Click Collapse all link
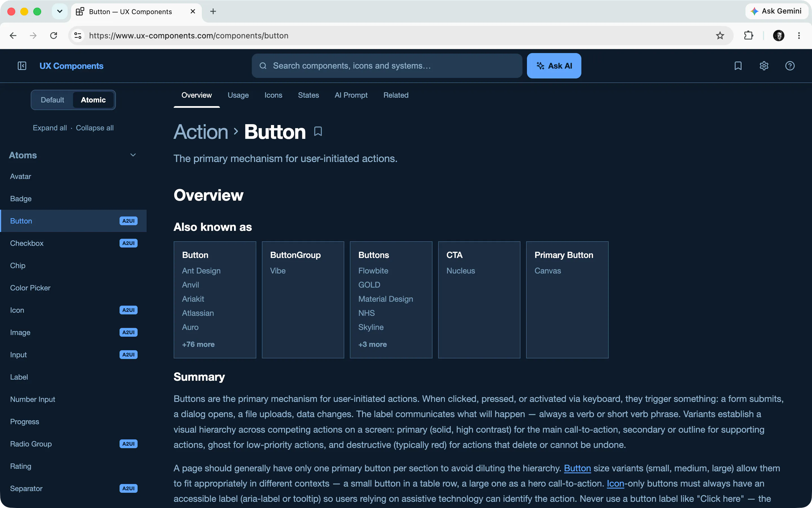This screenshot has height=508, width=812. click(95, 128)
